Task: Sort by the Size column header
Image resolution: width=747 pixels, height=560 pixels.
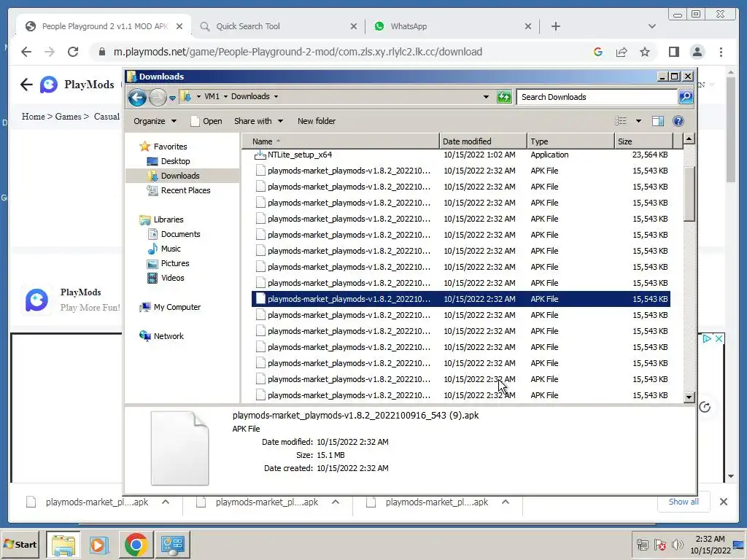Action: pos(643,141)
